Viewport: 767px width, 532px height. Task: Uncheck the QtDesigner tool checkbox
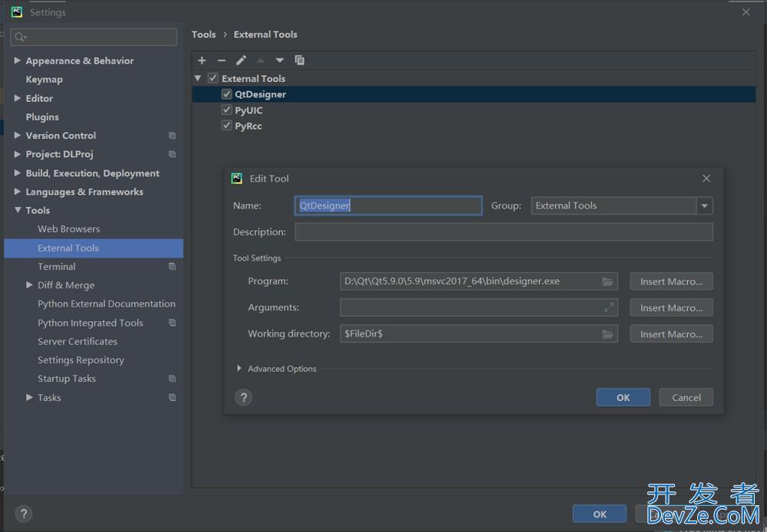point(226,94)
